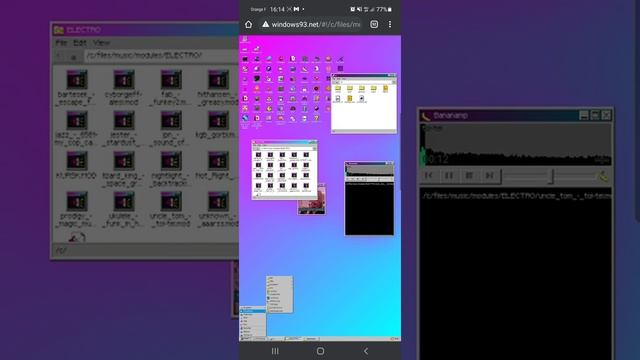Select the lizard_king space module file
The width and height of the screenshot is (640, 360).
tap(124, 169)
